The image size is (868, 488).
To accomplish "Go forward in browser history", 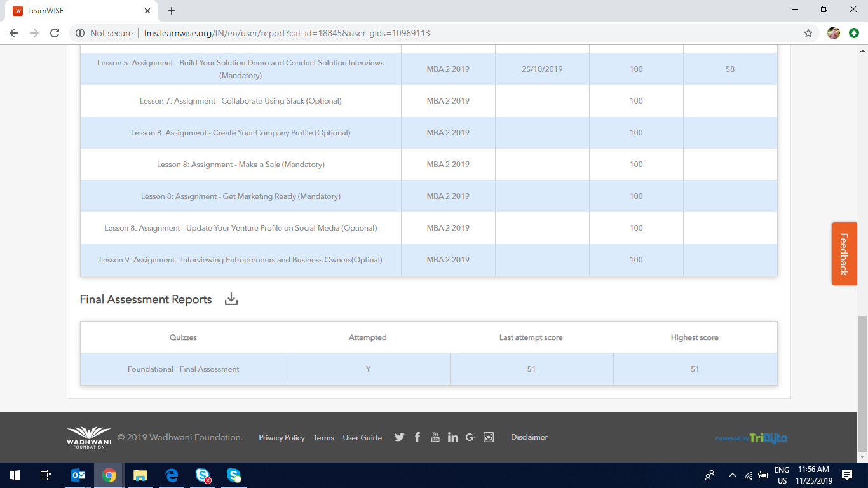I will tap(34, 33).
